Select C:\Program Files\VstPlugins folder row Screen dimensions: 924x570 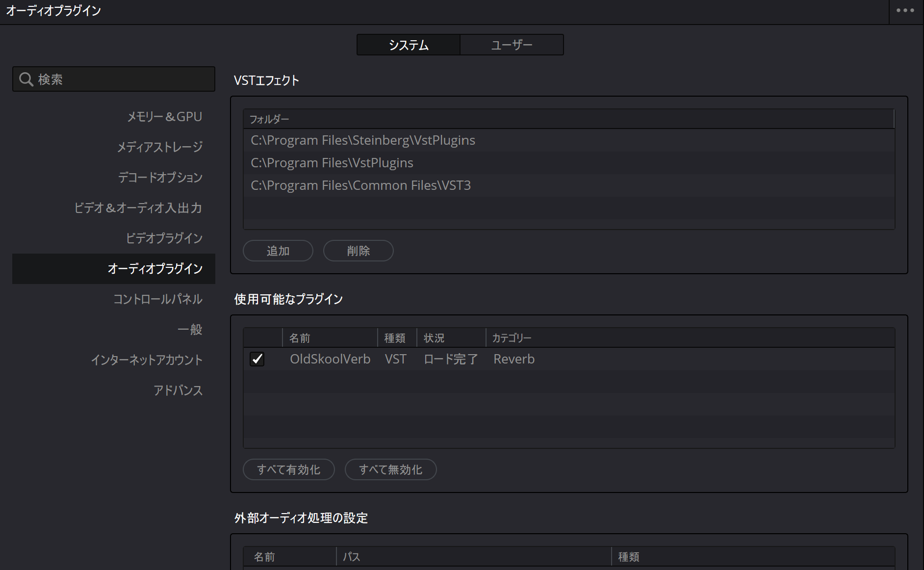click(x=569, y=163)
